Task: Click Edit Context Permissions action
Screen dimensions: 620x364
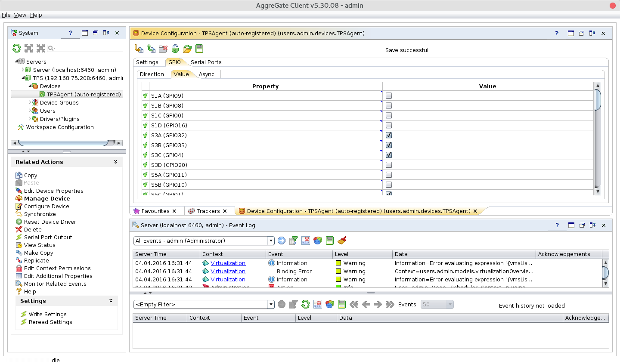Action: (57, 268)
